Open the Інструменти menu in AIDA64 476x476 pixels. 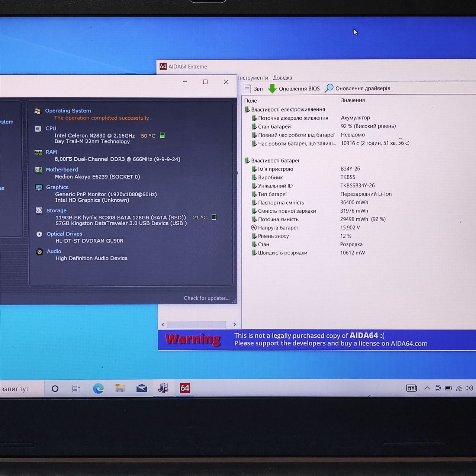253,78
